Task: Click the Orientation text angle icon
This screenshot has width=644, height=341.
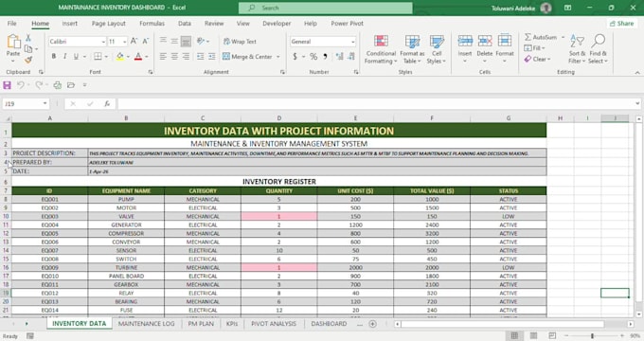Action: pyautogui.click(x=201, y=41)
